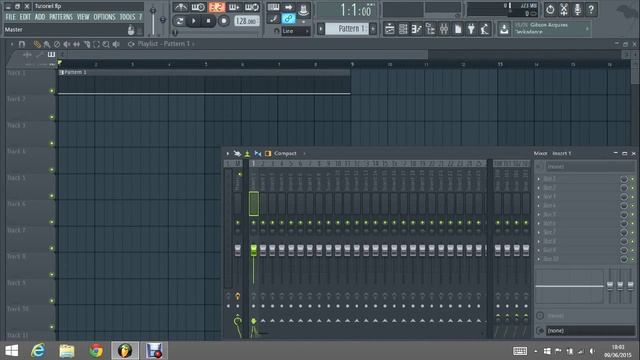
Task: Open FL Studio from Windows taskbar
Action: pos(125,351)
